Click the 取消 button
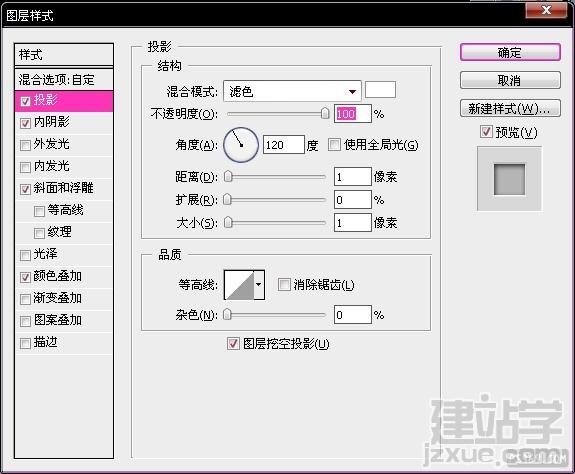 (510, 80)
